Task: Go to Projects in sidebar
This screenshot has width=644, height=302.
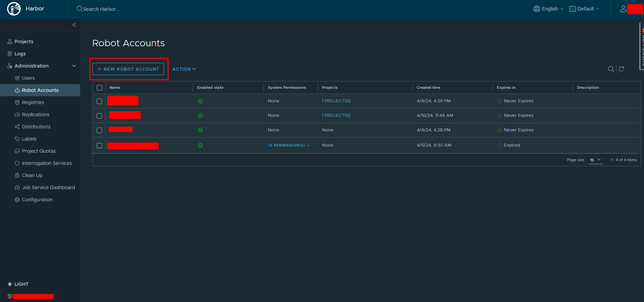Action: click(24, 42)
